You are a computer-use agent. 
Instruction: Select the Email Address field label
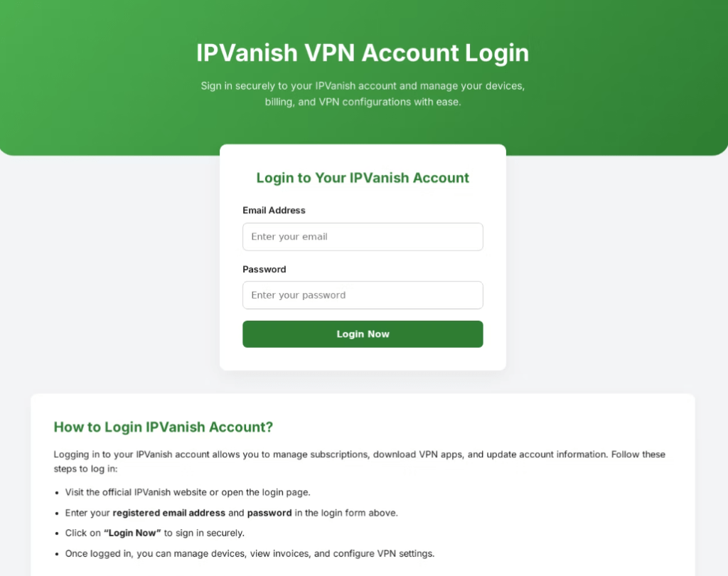(x=274, y=210)
